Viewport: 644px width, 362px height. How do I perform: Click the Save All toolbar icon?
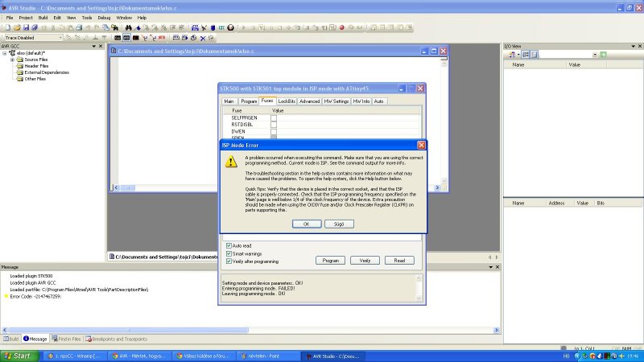(35, 27)
